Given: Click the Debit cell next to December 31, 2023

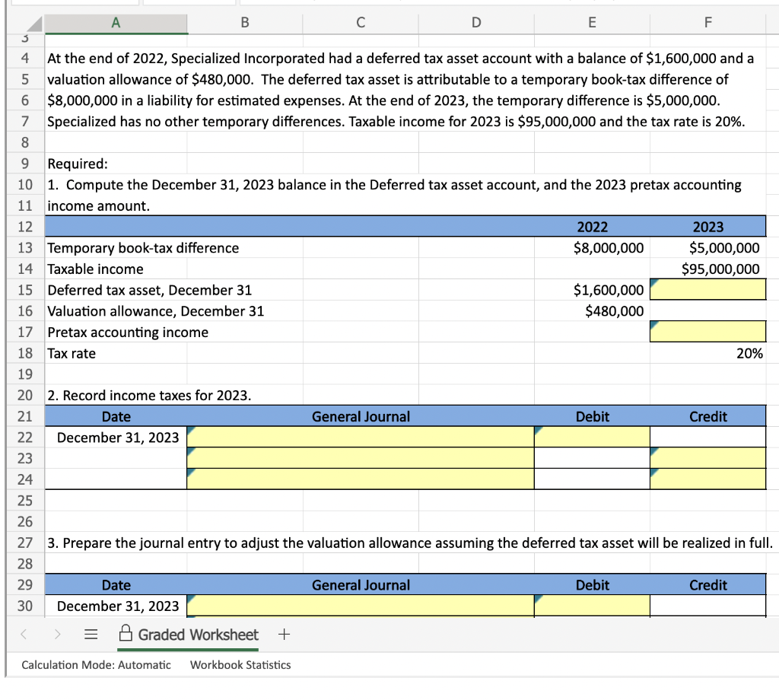Looking at the screenshot, I should tap(592, 436).
